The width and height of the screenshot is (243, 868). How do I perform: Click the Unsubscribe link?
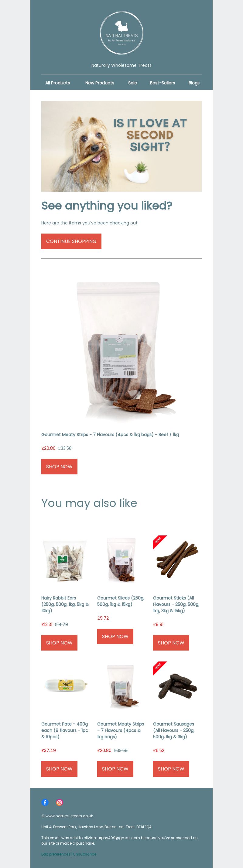[x=85, y=854]
